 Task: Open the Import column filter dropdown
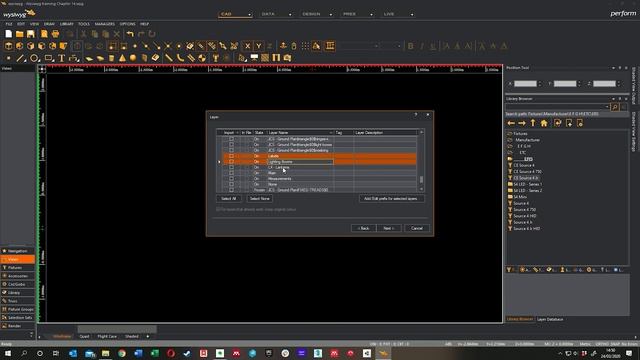237,133
